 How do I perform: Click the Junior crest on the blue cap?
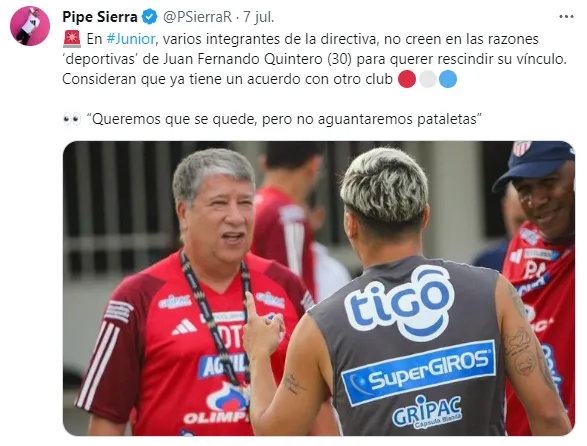(x=521, y=148)
